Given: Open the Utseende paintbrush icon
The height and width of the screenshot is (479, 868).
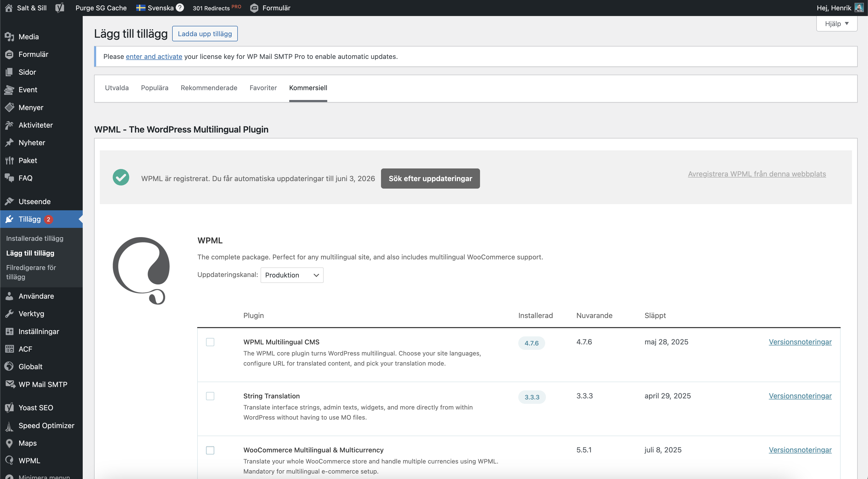Looking at the screenshot, I should click(x=9, y=202).
